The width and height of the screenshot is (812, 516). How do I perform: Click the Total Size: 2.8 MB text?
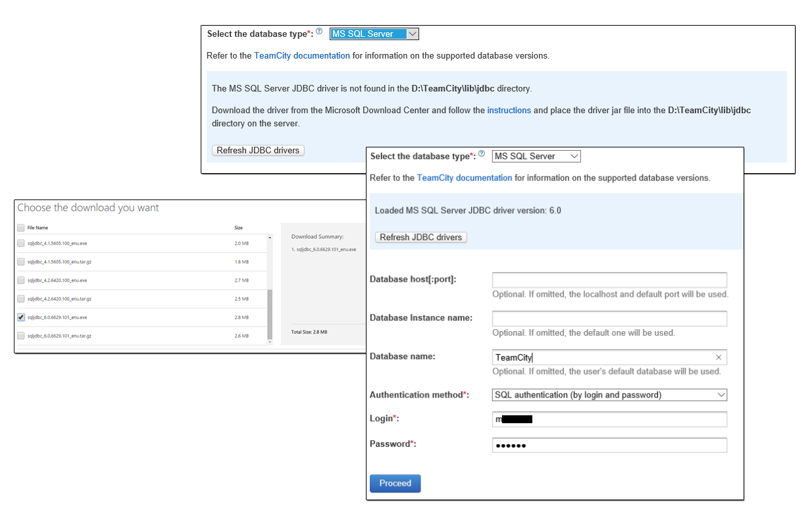click(x=309, y=332)
